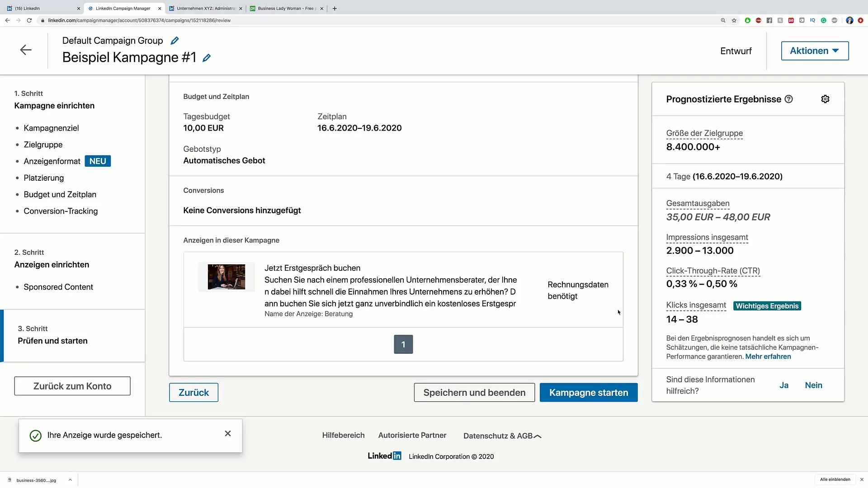Open downloaded business-3560 jpg file
The height and width of the screenshot is (488, 868).
(x=36, y=480)
